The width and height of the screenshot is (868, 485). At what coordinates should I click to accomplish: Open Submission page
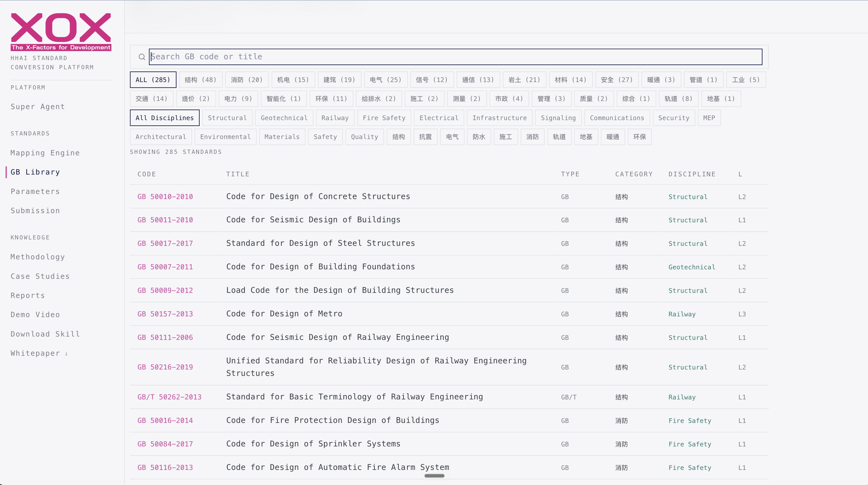point(35,211)
